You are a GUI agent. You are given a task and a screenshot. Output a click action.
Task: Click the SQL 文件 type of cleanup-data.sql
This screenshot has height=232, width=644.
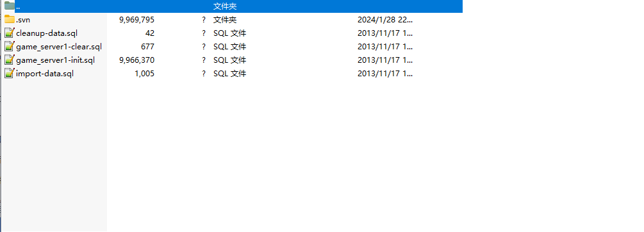[x=229, y=33]
